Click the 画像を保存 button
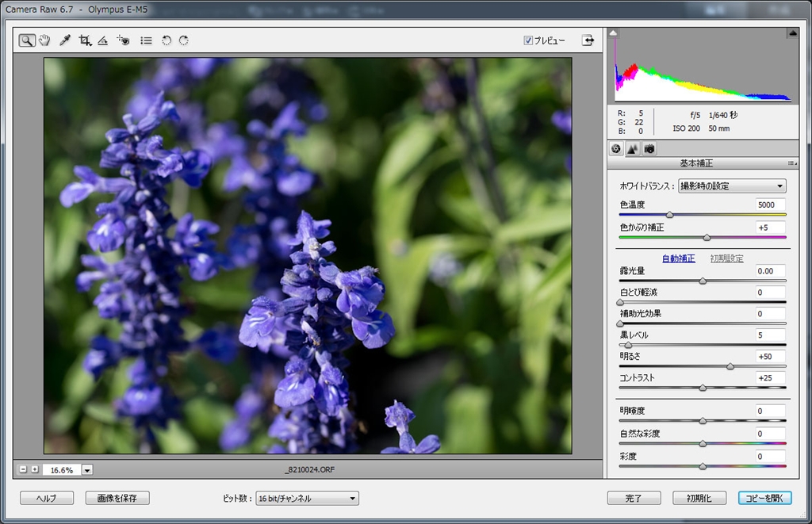Screen dimensions: 812x524 coord(117,499)
